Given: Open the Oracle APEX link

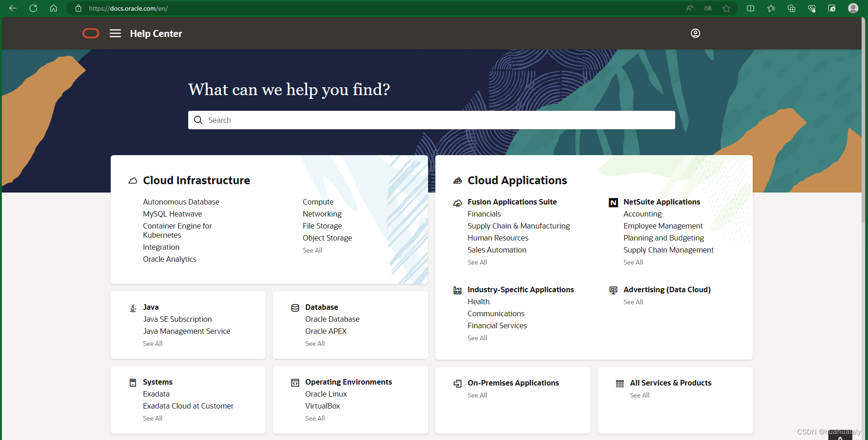Looking at the screenshot, I should (326, 331).
